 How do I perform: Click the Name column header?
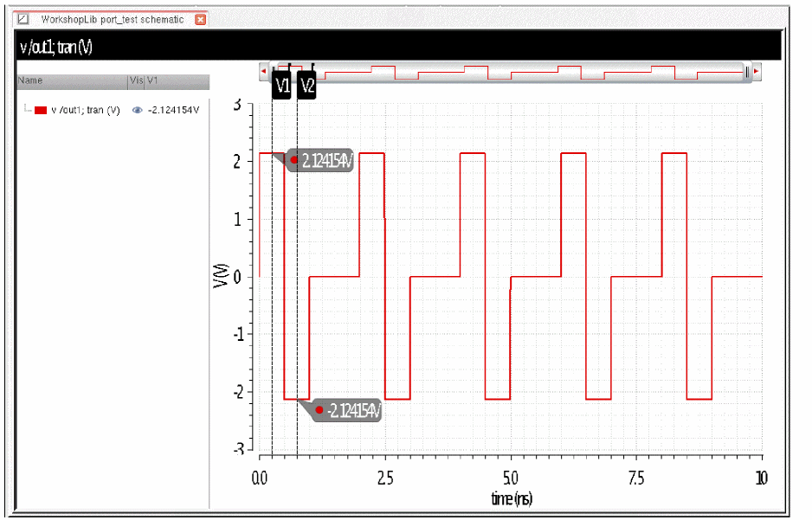73,80
